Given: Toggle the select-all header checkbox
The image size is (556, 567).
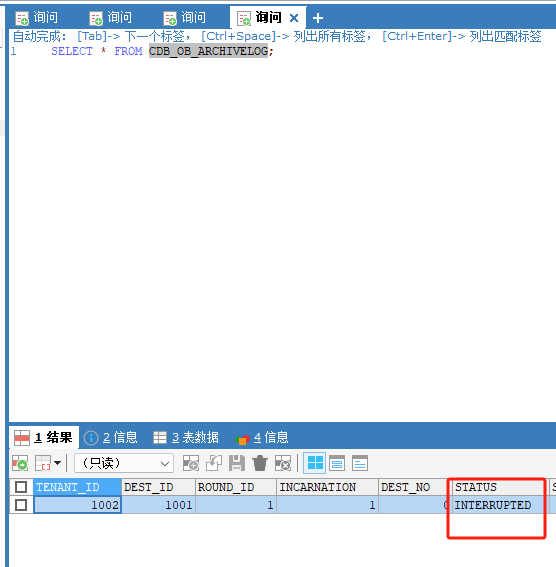Looking at the screenshot, I should pyautogui.click(x=21, y=487).
